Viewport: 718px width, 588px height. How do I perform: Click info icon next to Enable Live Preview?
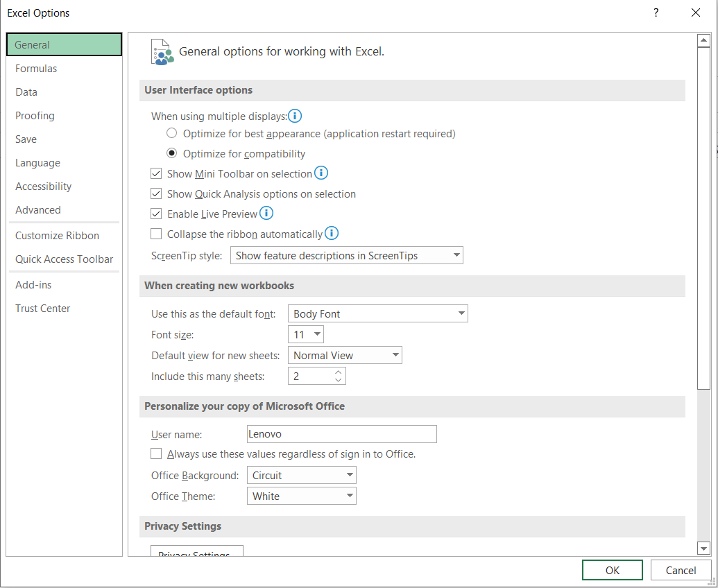pyautogui.click(x=266, y=214)
